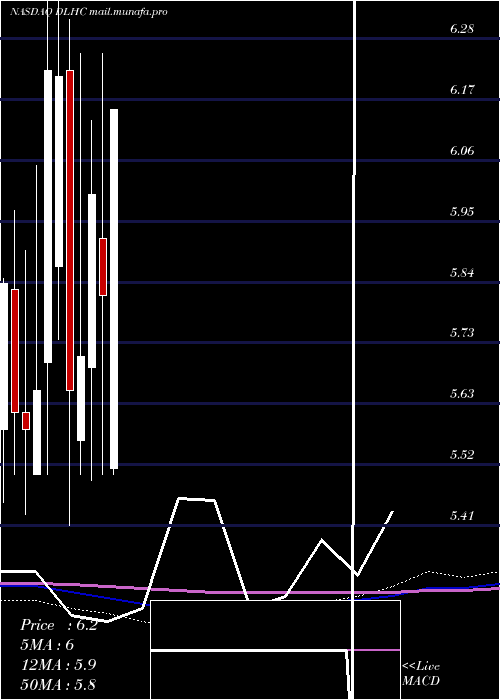Screen dimensions: 500x700
Task: Click the '<<Live MACD' label
Action: point(421,673)
